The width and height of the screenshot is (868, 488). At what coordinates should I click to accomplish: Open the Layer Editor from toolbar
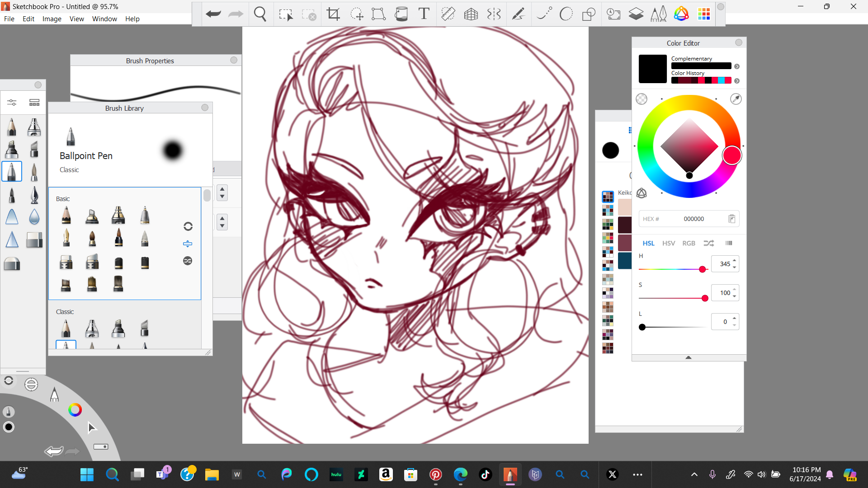636,14
